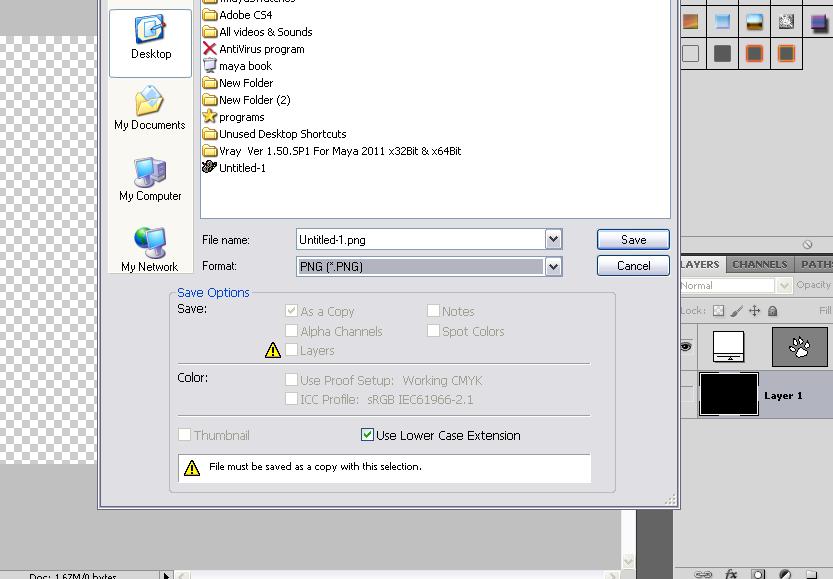This screenshot has width=833, height=579.
Task: Click New adjustment layer half-circle icon
Action: pos(785,574)
